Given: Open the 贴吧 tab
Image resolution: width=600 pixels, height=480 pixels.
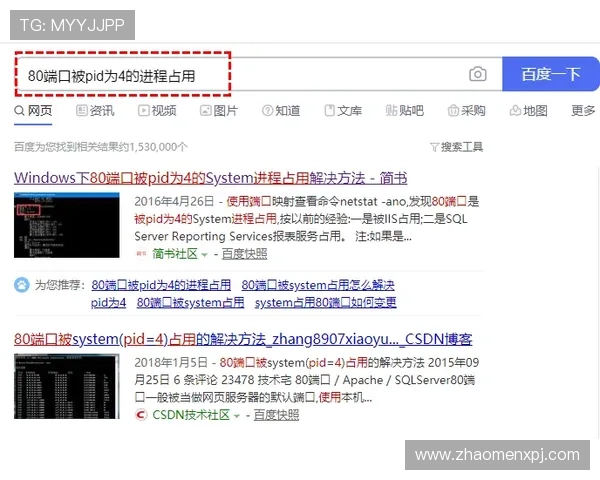Looking at the screenshot, I should 405,111.
